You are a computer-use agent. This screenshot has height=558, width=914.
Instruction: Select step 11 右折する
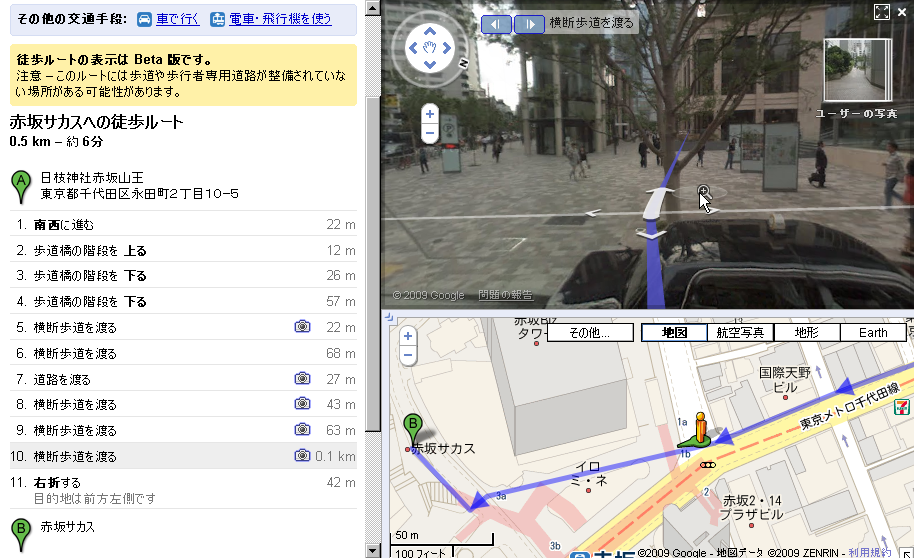tap(183, 490)
